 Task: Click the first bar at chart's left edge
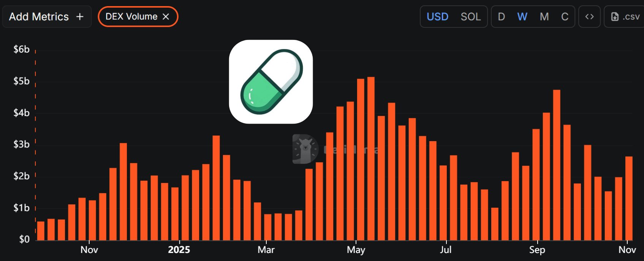[x=41, y=231]
